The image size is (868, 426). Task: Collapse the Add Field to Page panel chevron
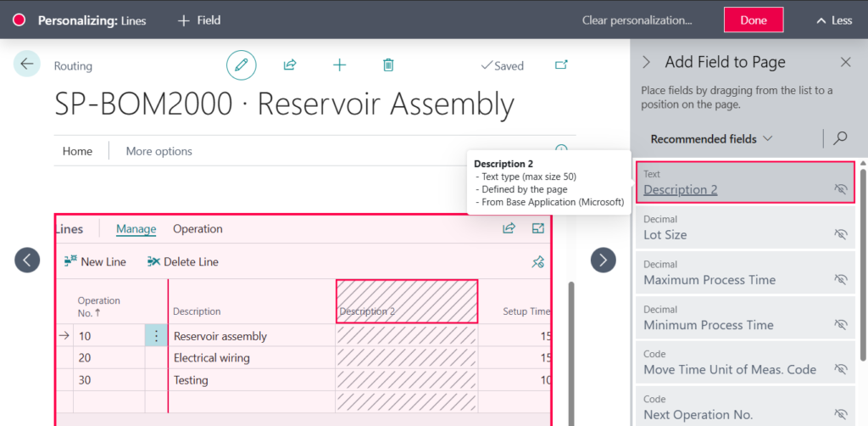646,62
